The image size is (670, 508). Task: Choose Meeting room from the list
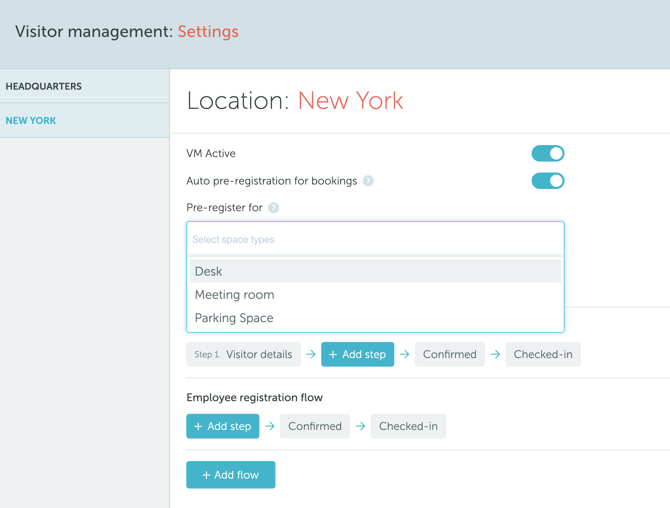coord(375,295)
